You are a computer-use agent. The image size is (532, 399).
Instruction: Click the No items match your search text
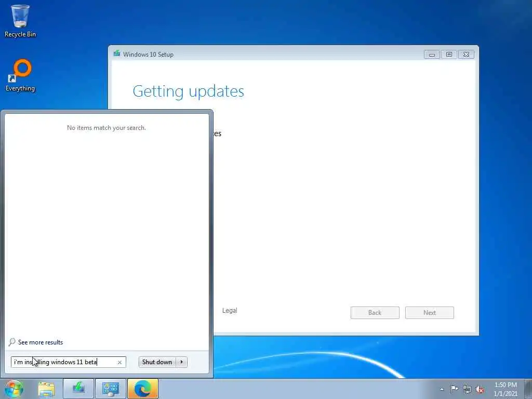click(x=107, y=128)
